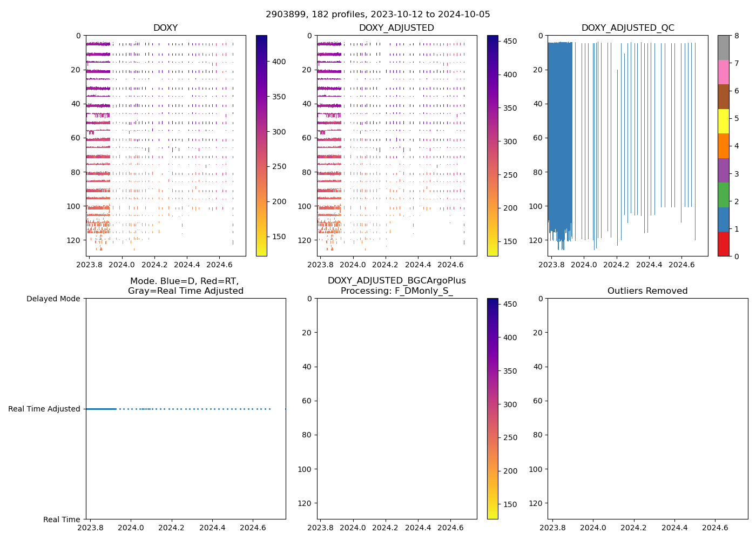Viewport: 756px width, 540px height.
Task: Click the DOXY_ADJUSTED plot gradient colorbar
Action: pyautogui.click(x=492, y=146)
